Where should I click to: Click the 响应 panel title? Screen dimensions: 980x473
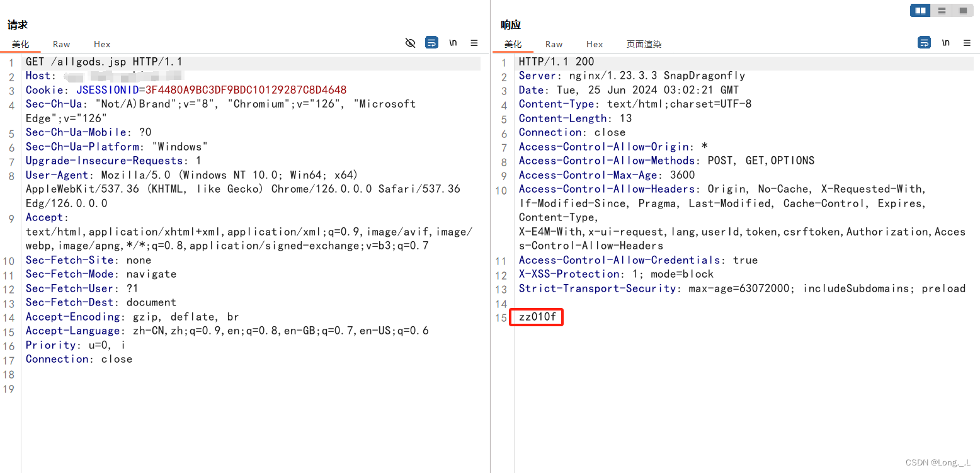pos(511,25)
